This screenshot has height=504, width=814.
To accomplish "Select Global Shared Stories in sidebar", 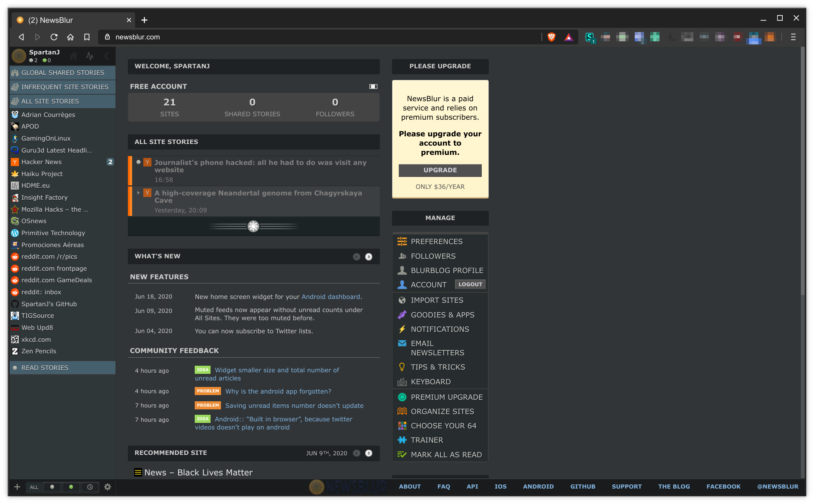I will point(63,73).
